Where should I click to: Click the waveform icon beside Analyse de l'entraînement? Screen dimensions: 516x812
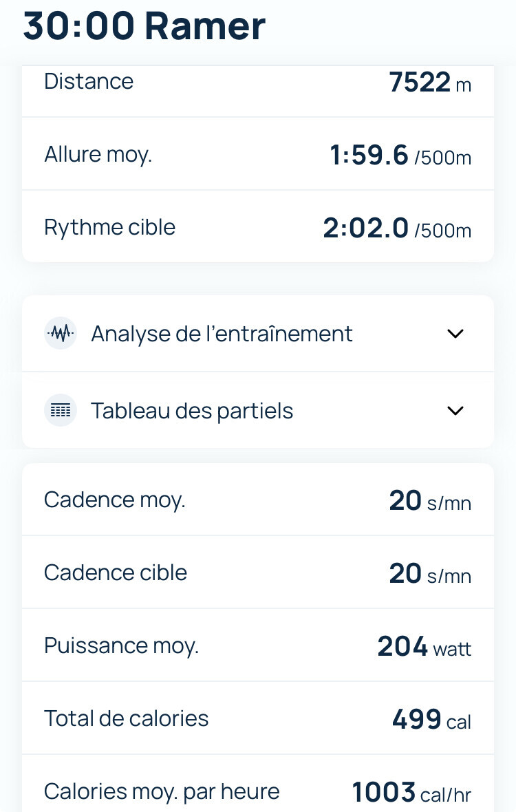tap(61, 334)
